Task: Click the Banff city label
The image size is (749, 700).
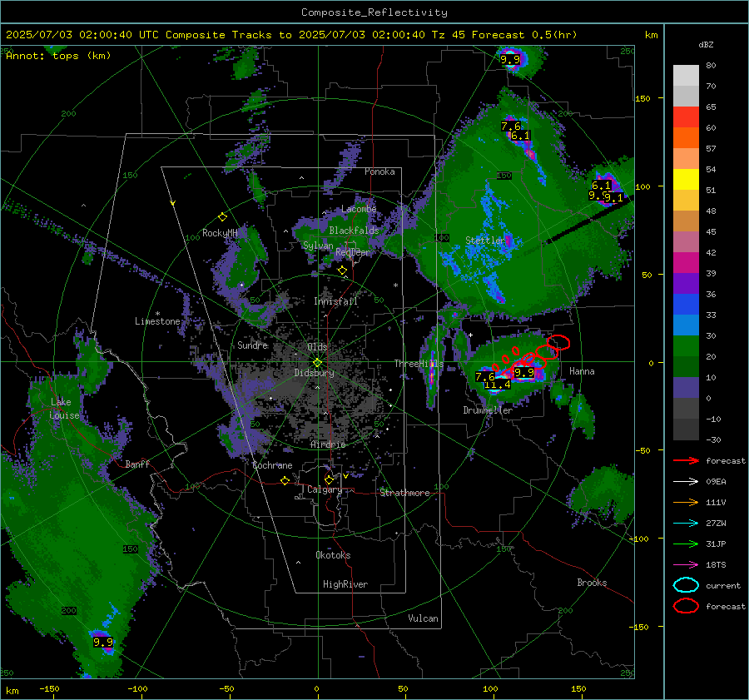Action: click(137, 464)
